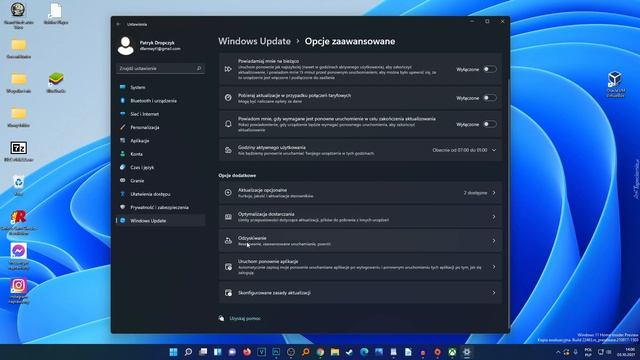Toggle Powiadamiaj mnie na bieżąco switch

coord(490,69)
